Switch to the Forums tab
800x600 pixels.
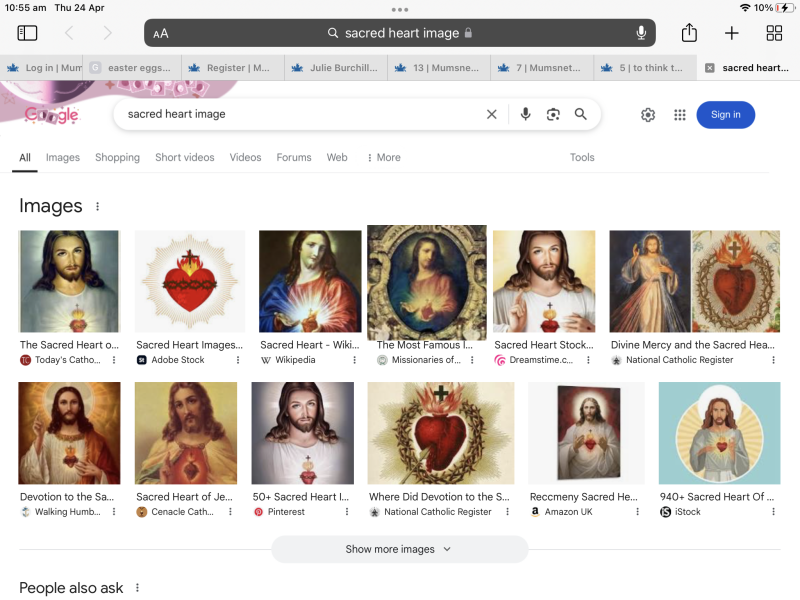tap(294, 158)
